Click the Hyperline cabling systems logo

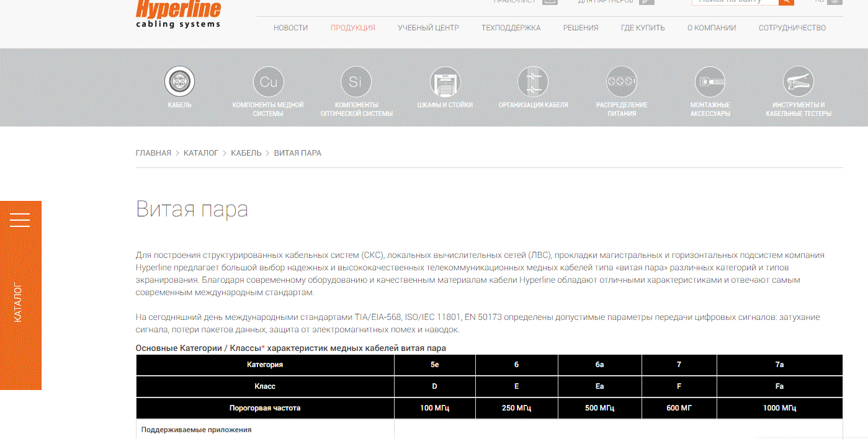(x=178, y=14)
